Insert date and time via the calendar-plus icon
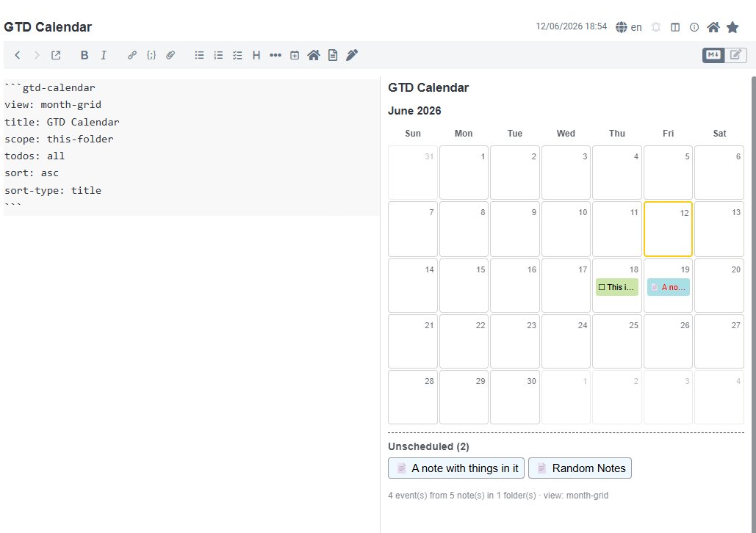The image size is (756, 533). click(295, 55)
